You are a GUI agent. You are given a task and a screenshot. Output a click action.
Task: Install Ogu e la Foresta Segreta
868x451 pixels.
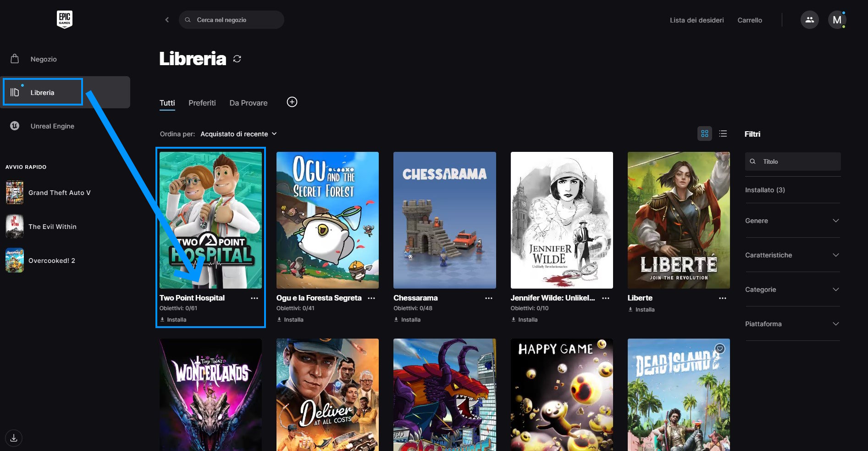click(290, 320)
